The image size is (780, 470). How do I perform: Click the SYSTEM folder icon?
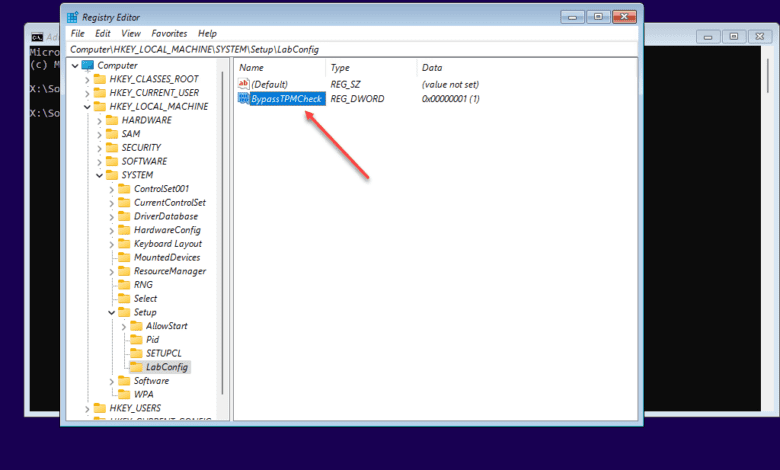pos(112,175)
